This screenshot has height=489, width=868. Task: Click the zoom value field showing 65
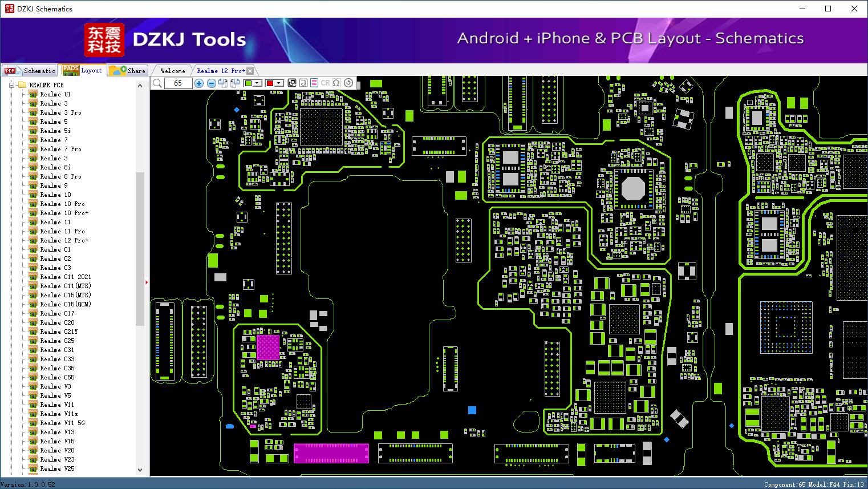click(178, 83)
